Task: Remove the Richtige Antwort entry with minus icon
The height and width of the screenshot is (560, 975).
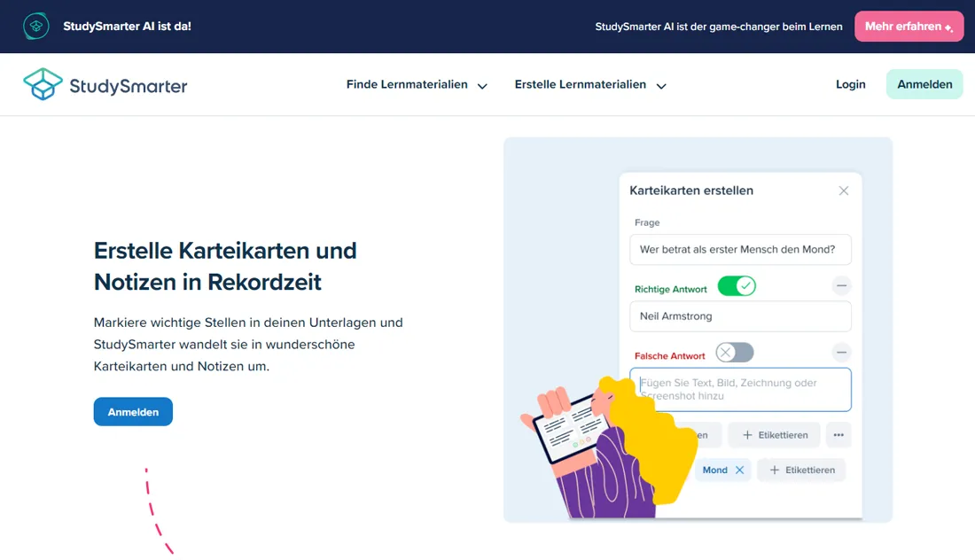Action: 841,286
